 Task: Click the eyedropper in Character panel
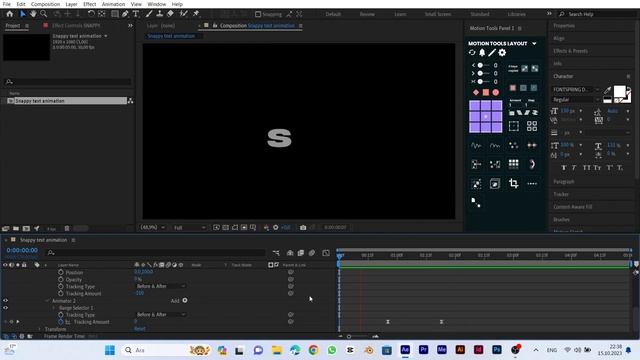tap(607, 90)
